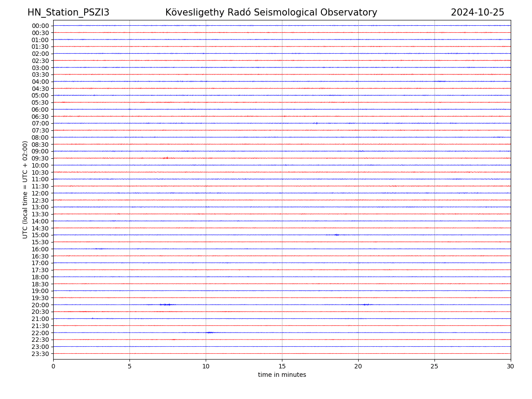Screen dimensions: 532x399
Task: Click the 15:00 trace event past 18 minutes
Action: coord(336,235)
